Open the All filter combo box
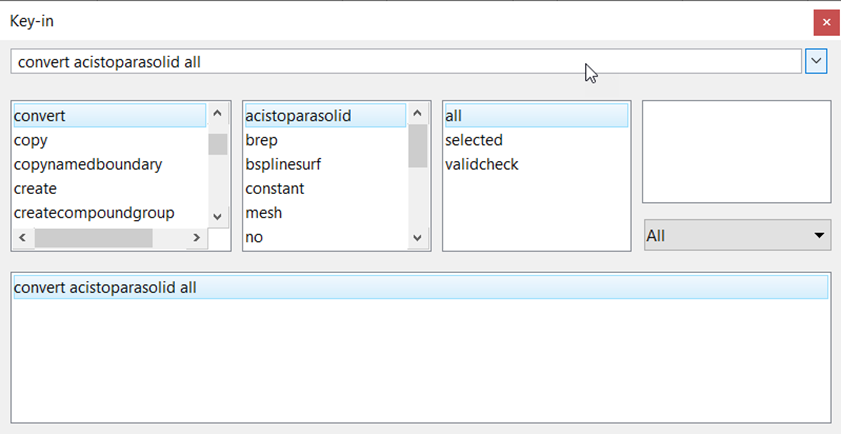 coord(736,236)
